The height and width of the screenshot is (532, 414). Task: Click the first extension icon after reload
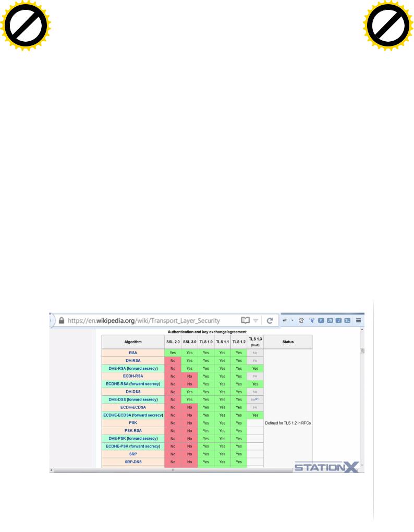click(x=285, y=320)
